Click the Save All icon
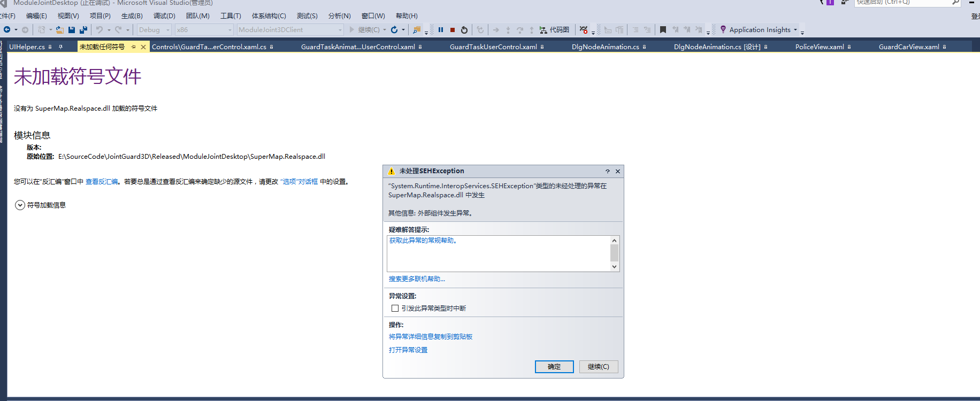The image size is (980, 401). tap(83, 30)
